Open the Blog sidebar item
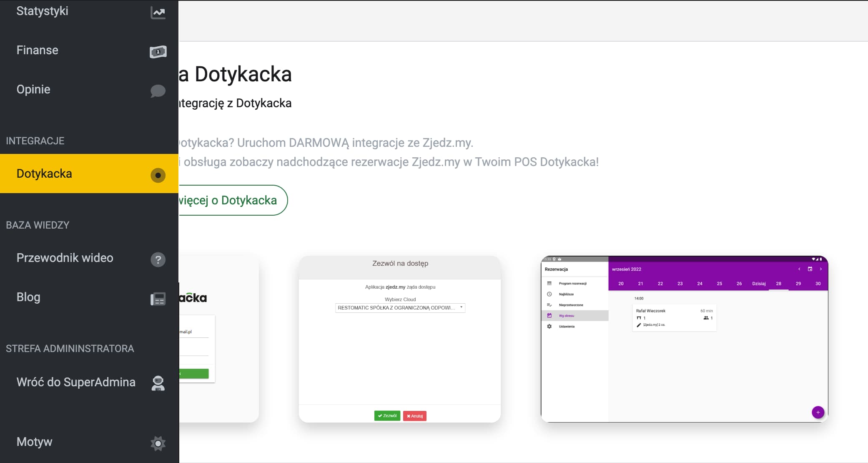 89,297
